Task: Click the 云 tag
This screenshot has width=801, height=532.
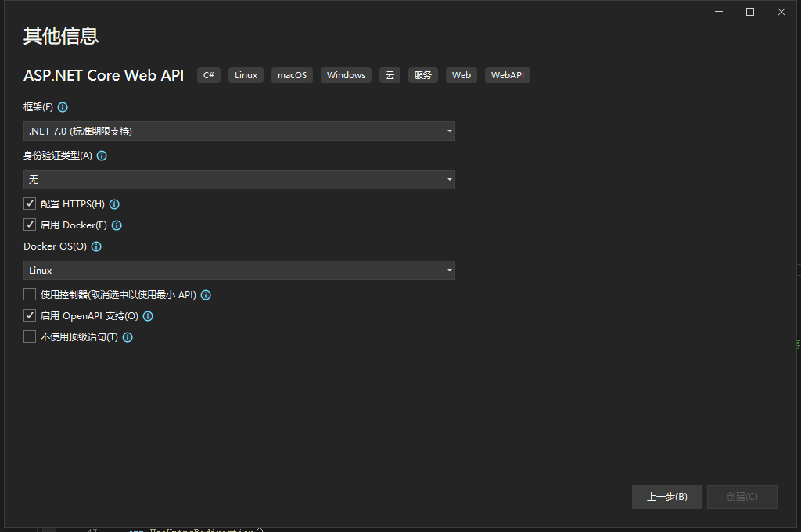Action: click(x=390, y=75)
